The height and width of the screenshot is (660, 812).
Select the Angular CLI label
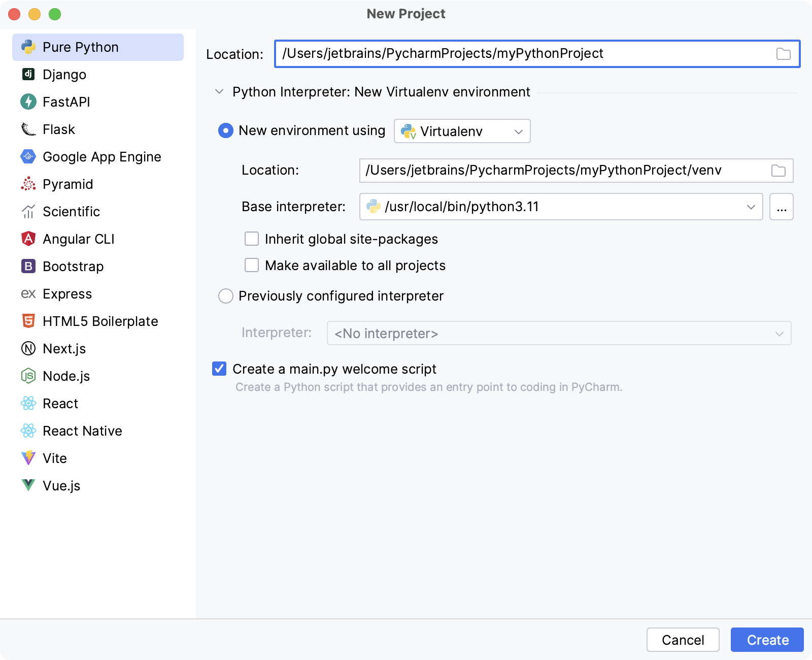79,239
